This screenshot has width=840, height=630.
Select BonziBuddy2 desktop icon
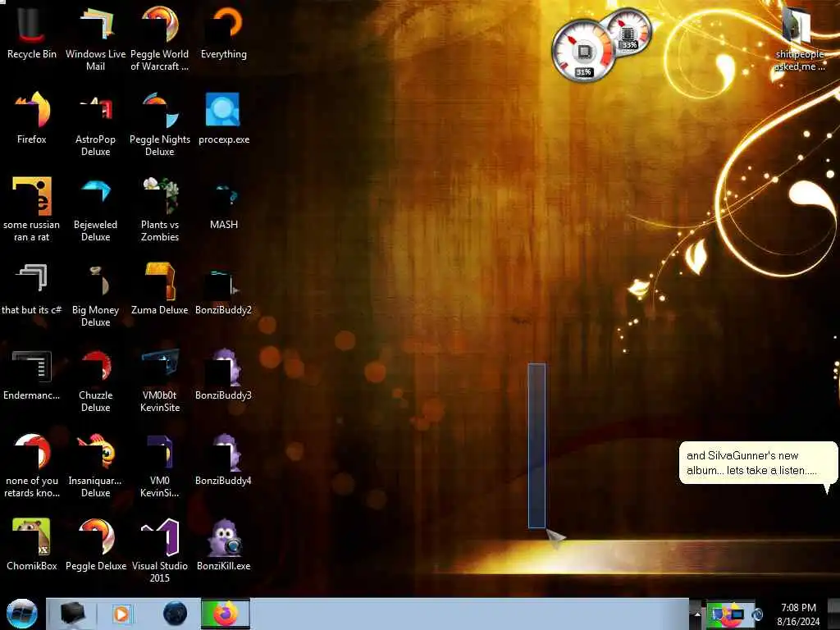coord(224,290)
